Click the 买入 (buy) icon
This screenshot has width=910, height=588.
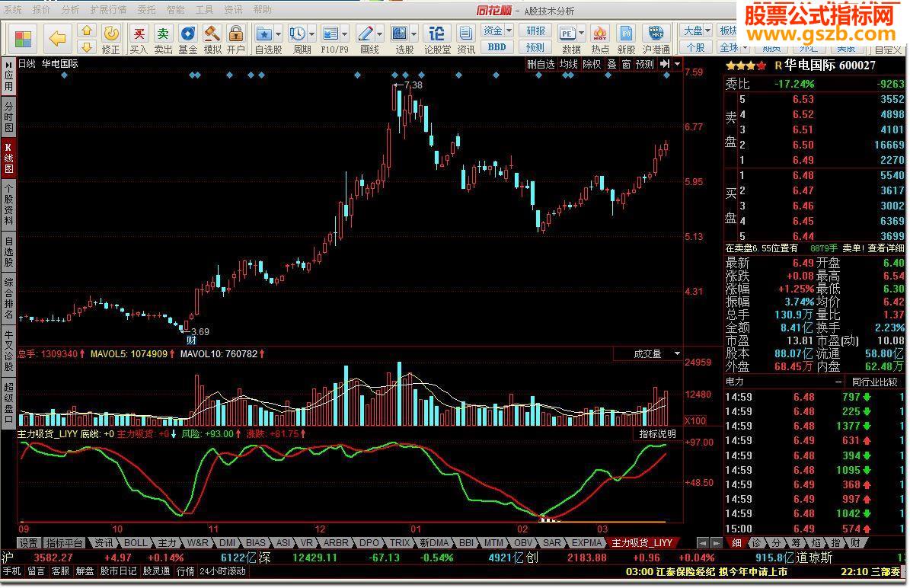(139, 39)
